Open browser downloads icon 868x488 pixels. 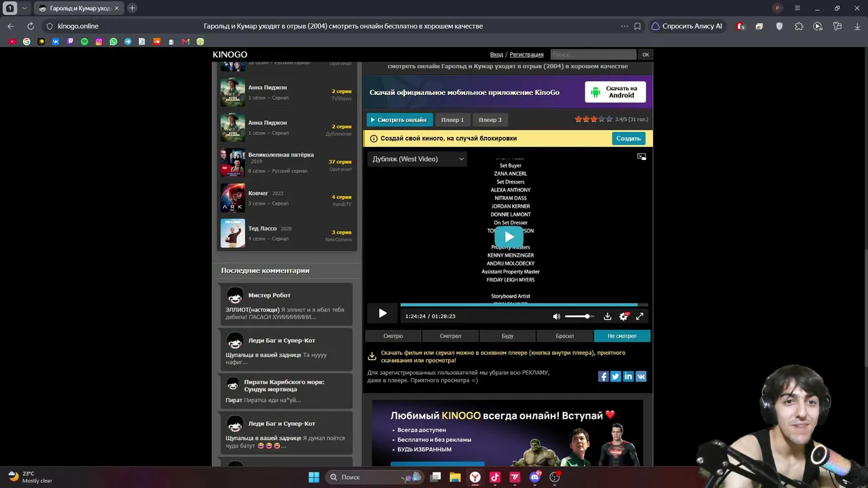point(856,26)
